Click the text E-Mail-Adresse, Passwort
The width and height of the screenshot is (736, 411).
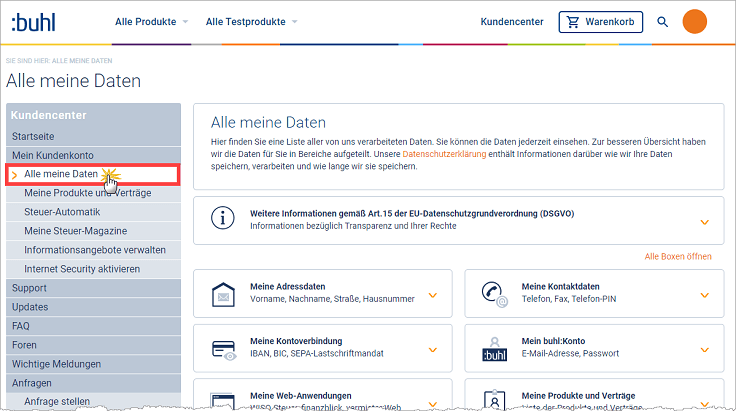click(570, 353)
